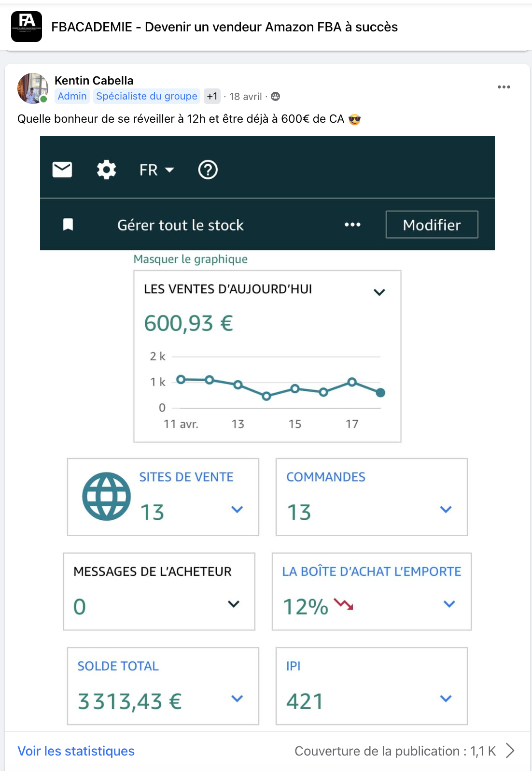This screenshot has height=771, width=532.
Task: Click the mail envelope icon
Action: pyautogui.click(x=62, y=170)
